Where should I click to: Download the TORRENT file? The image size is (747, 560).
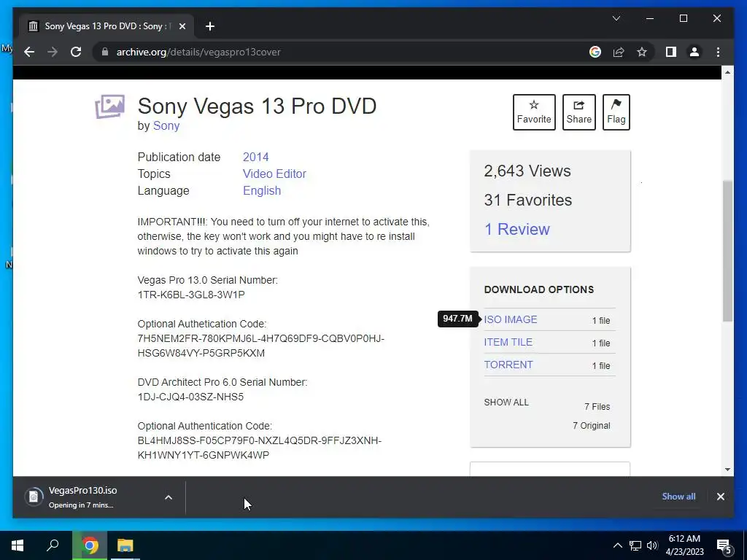click(508, 365)
